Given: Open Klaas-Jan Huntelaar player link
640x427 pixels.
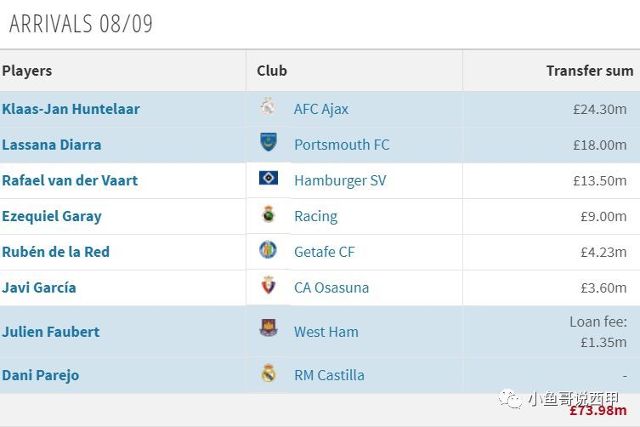Looking at the screenshot, I should [71, 109].
